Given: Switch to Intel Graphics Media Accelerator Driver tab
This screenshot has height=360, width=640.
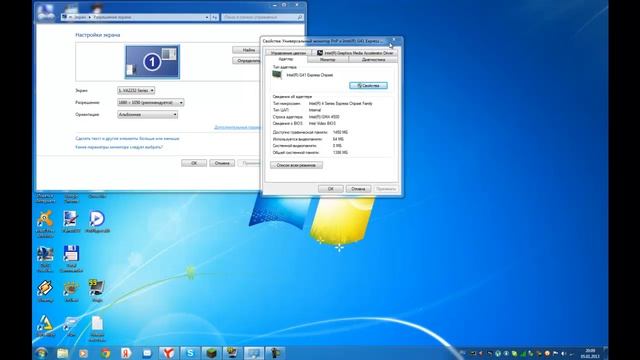Looking at the screenshot, I should coord(355,53).
